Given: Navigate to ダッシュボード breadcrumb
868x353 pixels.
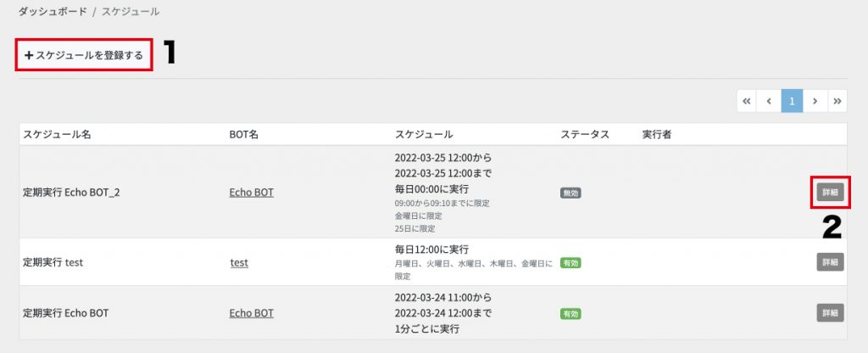Looking at the screenshot, I should coord(53,11).
